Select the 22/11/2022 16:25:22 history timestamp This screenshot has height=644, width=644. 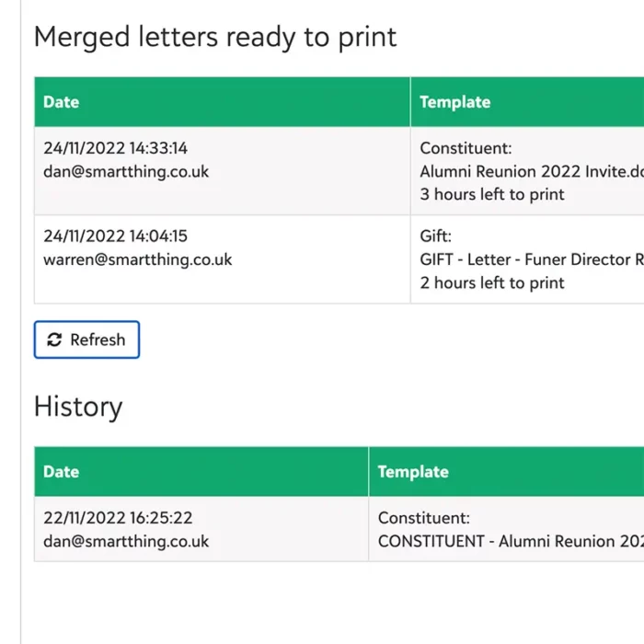pyautogui.click(x=118, y=518)
